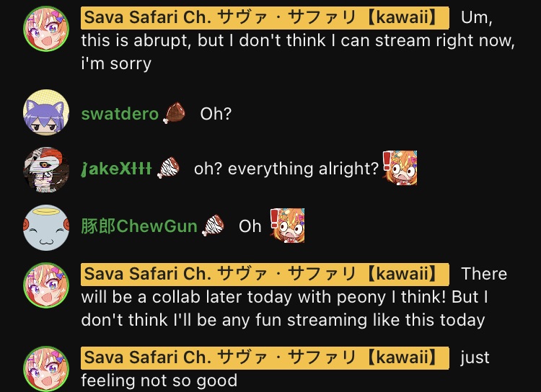Viewport: 541px width, 392px height.
Task: Click Sava Safari avatar on first message
Action: tap(46, 29)
